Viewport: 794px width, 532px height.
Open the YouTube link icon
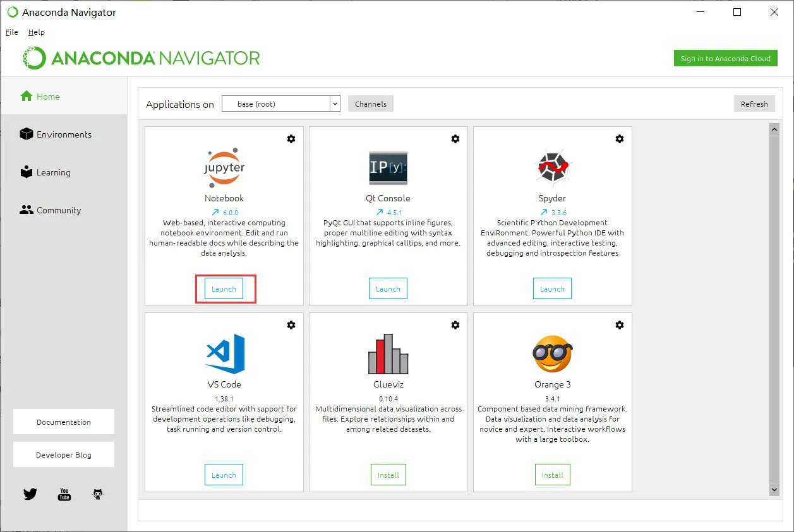(x=64, y=494)
